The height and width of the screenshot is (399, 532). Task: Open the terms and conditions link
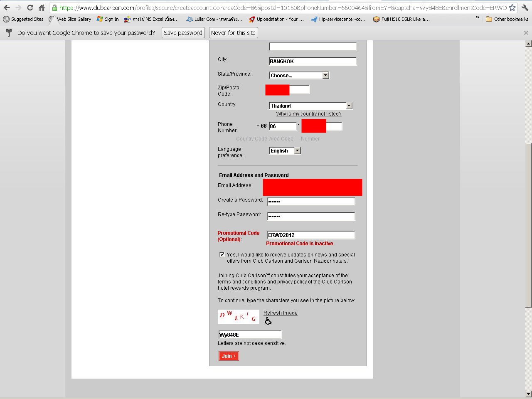242,282
